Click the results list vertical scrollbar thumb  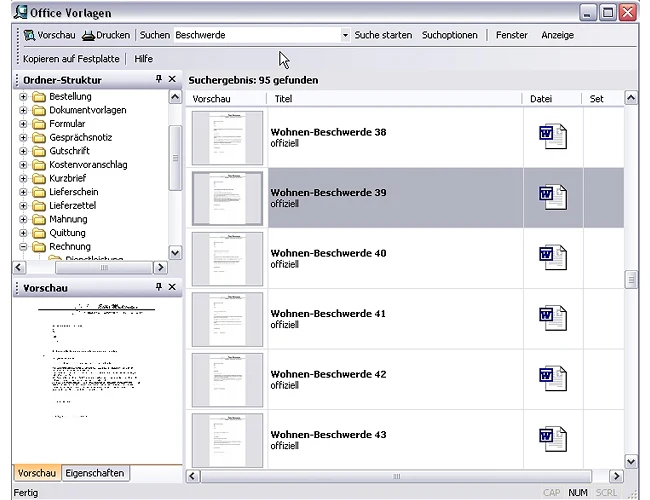coord(631,280)
